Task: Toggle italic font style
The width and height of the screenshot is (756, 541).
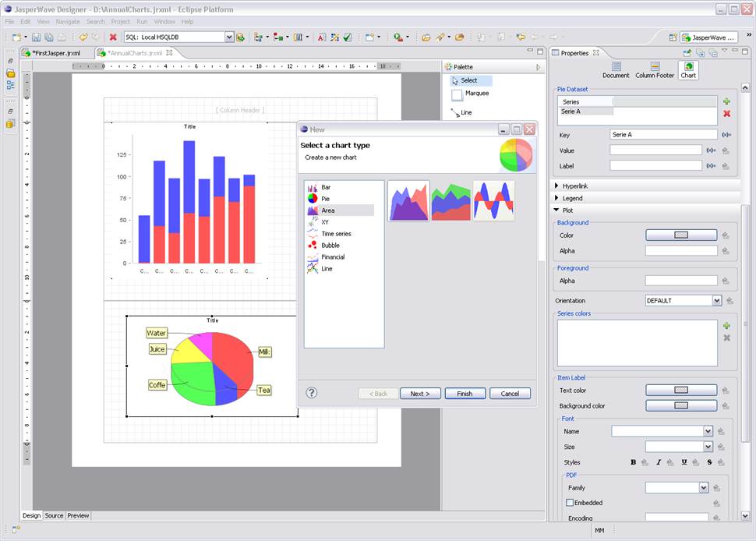Action: [x=659, y=462]
